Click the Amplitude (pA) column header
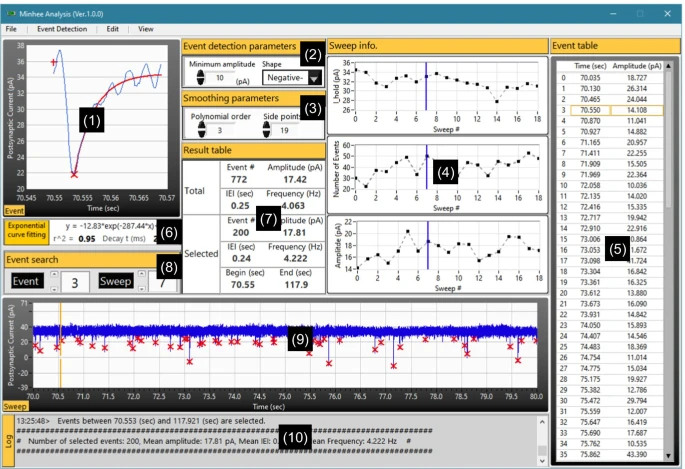 click(x=637, y=66)
